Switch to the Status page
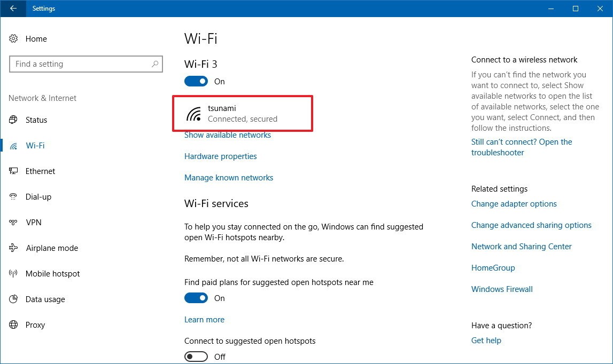The width and height of the screenshot is (613, 364). click(35, 120)
